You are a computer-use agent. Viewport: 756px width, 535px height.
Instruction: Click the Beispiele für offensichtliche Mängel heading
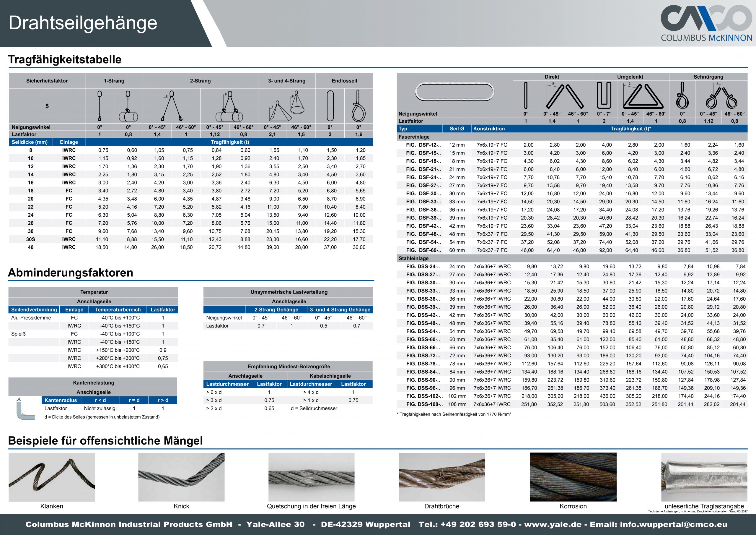[x=105, y=441]
